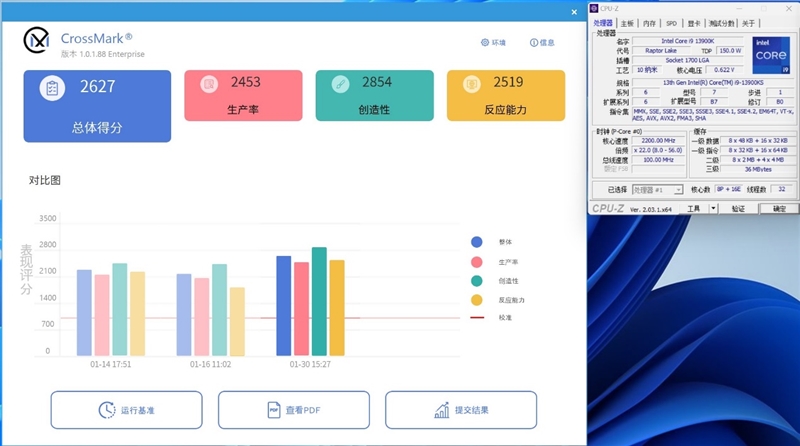Click the dark blue overall bar for 01-30 15:27
The width and height of the screenshot is (800, 446).
tap(284, 306)
